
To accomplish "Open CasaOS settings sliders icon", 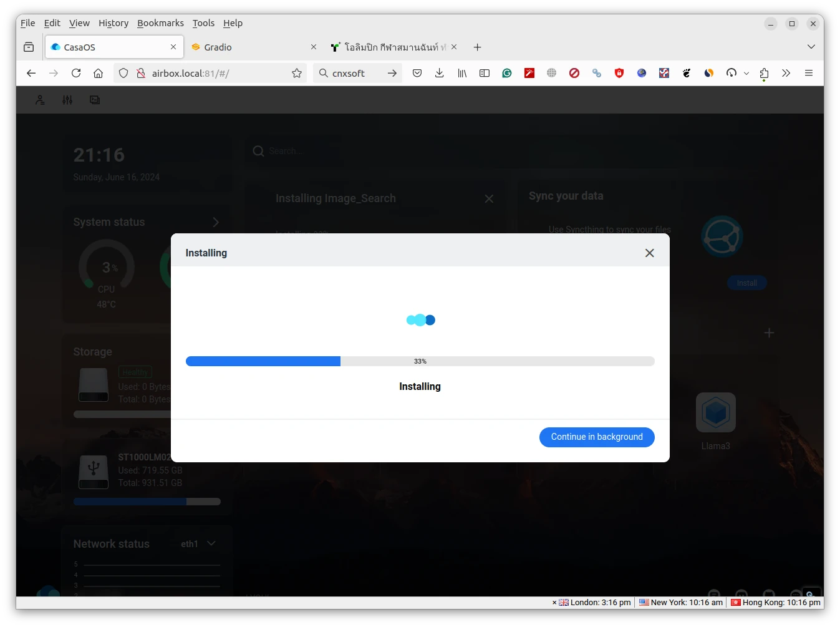I will tap(67, 100).
